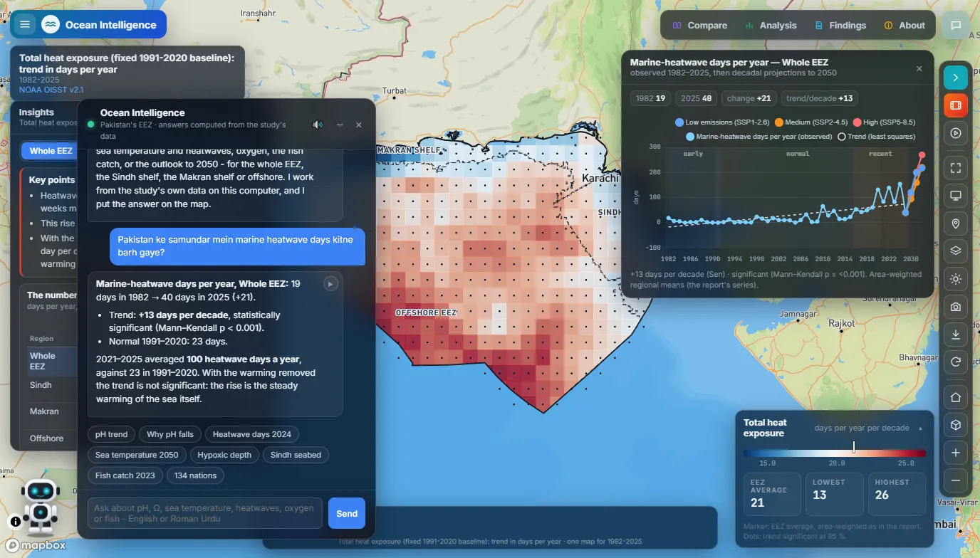Open the Compare tab
The width and height of the screenshot is (980, 558).
pyautogui.click(x=699, y=25)
